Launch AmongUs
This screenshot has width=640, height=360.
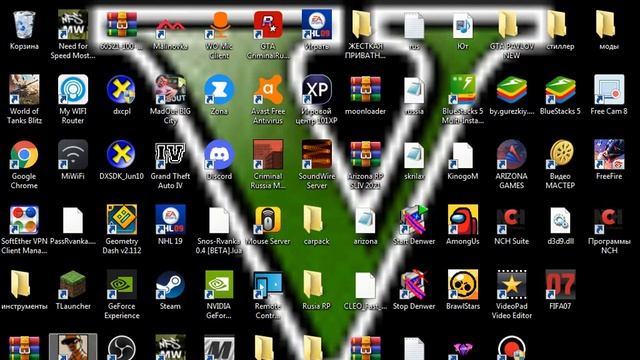coord(463,220)
